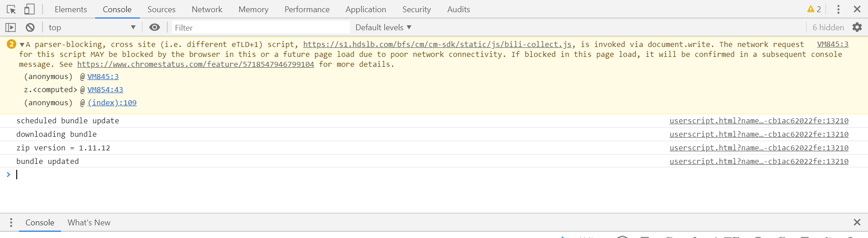Toggle the live expression eye icon
This screenshot has height=238, width=868.
155,28
